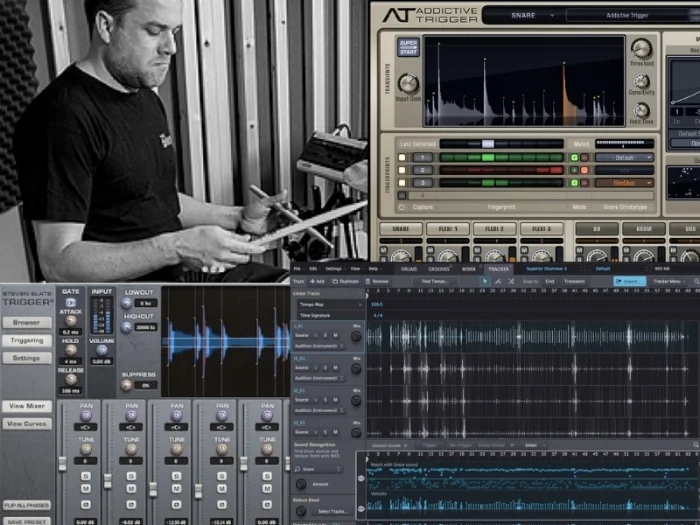Open Audition (Instrument) dropdown on highlighted top track
The image size is (700, 525).
pyautogui.click(x=319, y=346)
